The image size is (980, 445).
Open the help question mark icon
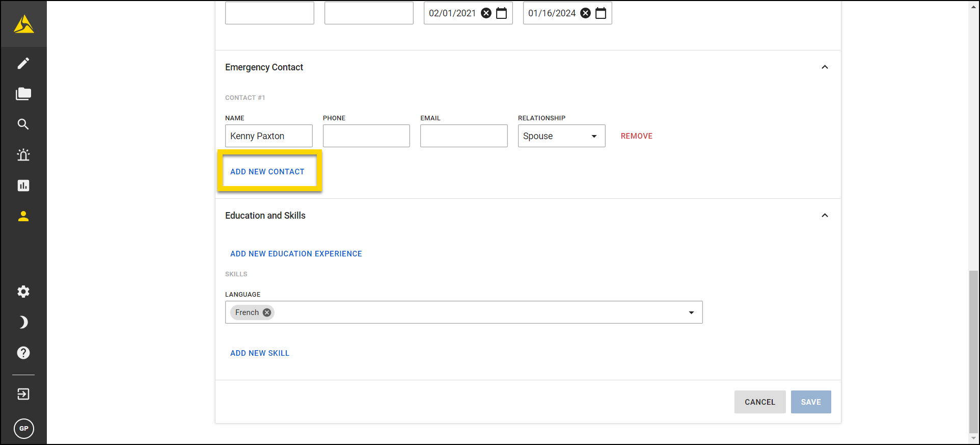click(23, 353)
